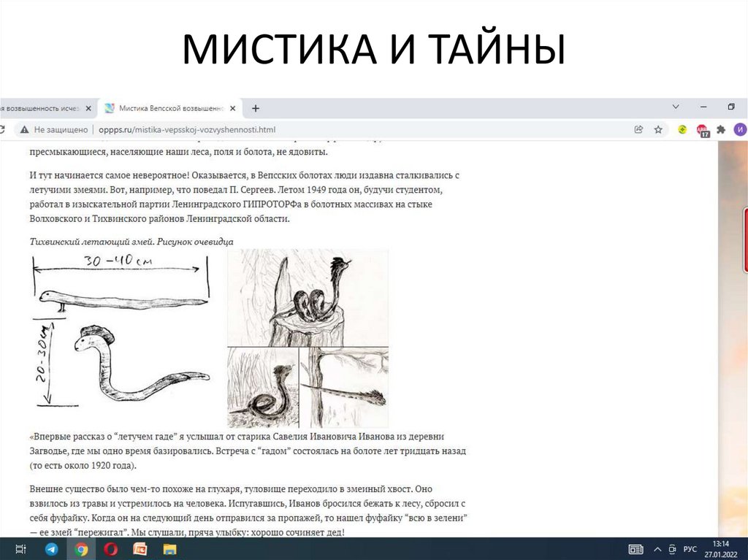Open a new browser tab
The width and height of the screenshot is (748, 560).
[256, 108]
